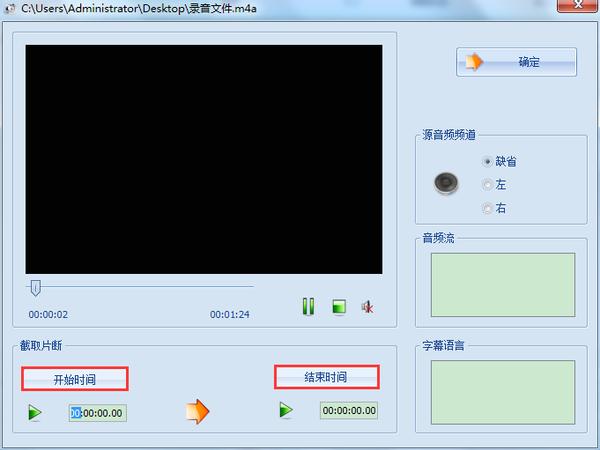Select the 左 audio channel option
The width and height of the screenshot is (600, 450).
click(488, 184)
